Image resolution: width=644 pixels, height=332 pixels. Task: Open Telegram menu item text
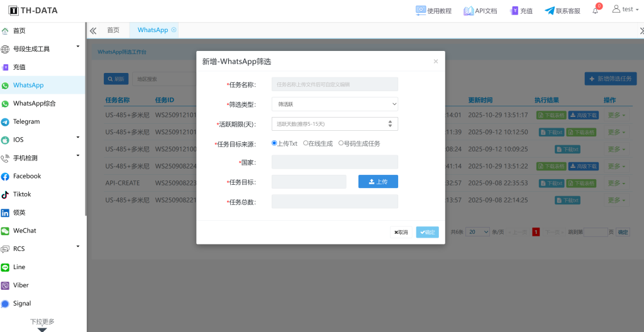[26, 121]
